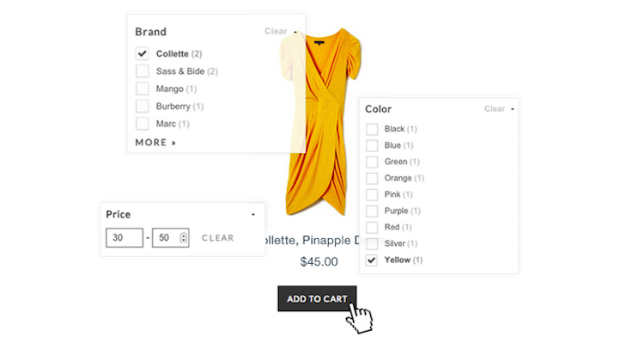Enable the Burberry brand filter
644x337 pixels.
pos(142,106)
